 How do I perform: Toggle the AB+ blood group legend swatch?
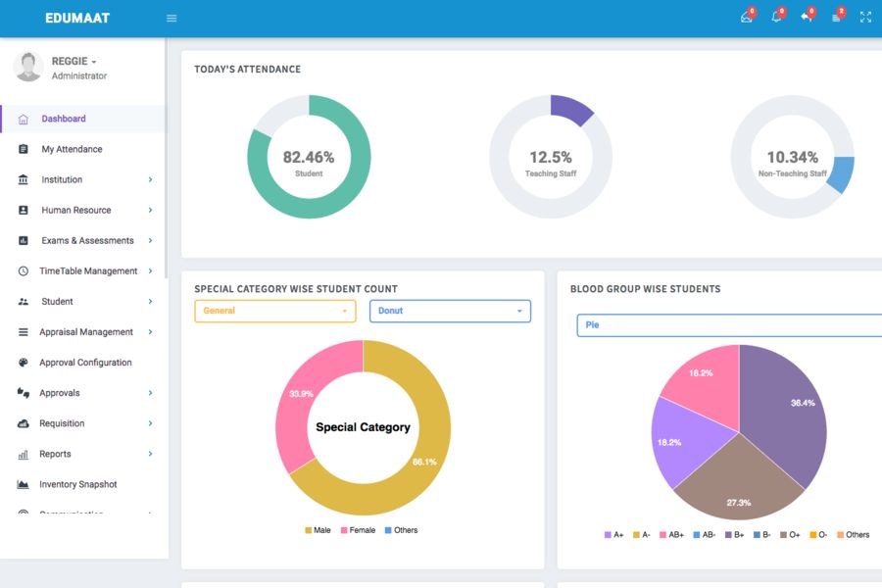point(662,534)
